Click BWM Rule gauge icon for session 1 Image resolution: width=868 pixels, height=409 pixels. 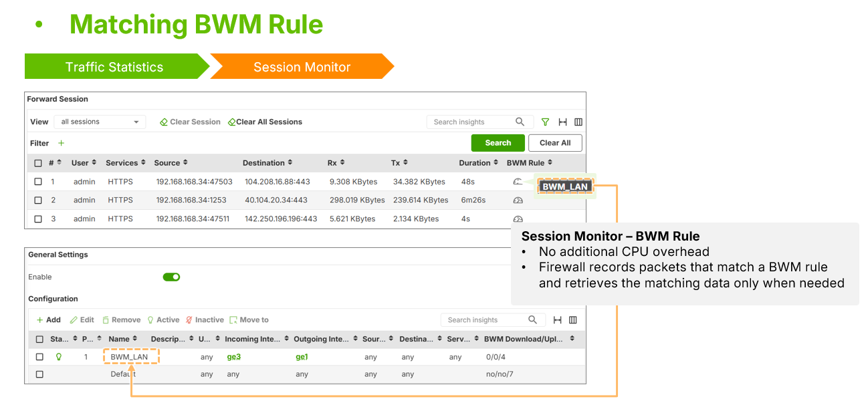518,182
